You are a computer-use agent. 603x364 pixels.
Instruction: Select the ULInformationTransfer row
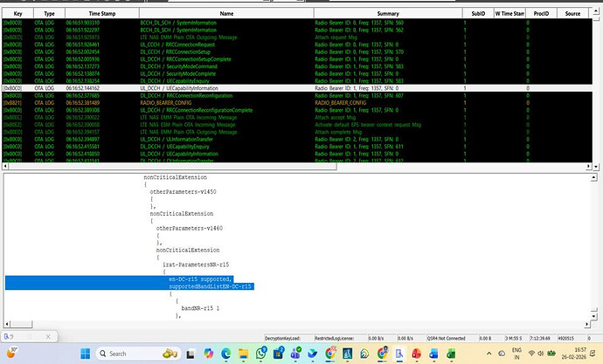click(297, 140)
